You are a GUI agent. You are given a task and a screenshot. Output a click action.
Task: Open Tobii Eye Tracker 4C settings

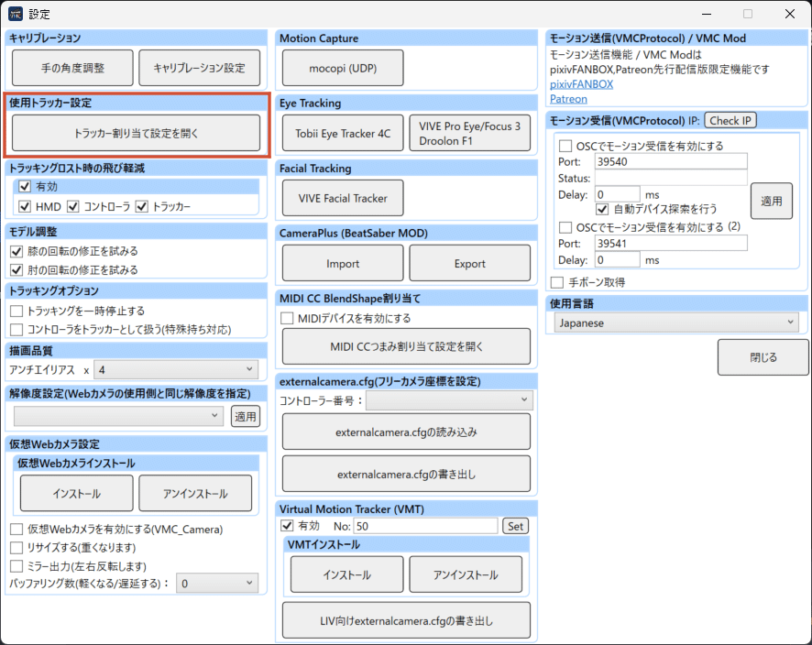(343, 133)
